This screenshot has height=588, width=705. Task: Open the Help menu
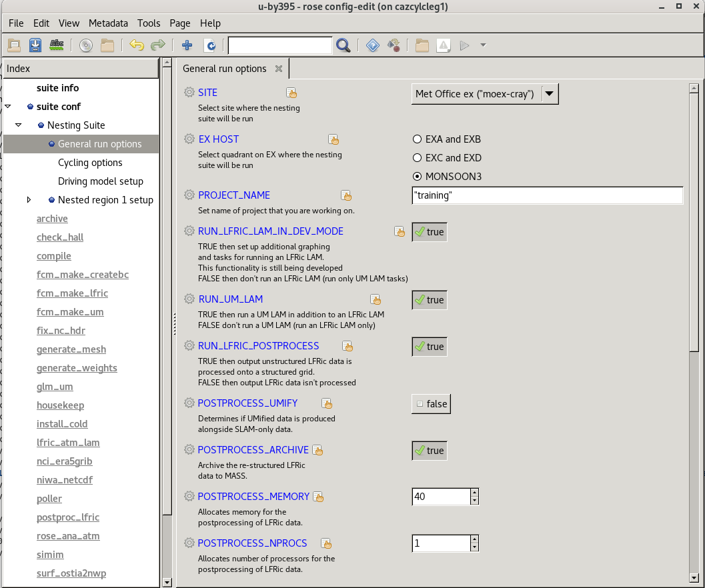(x=210, y=23)
